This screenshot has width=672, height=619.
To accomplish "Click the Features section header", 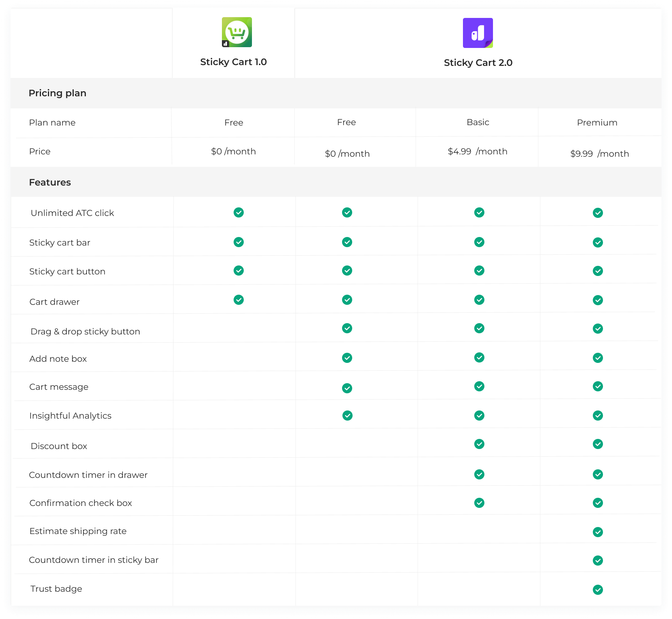I will (50, 182).
